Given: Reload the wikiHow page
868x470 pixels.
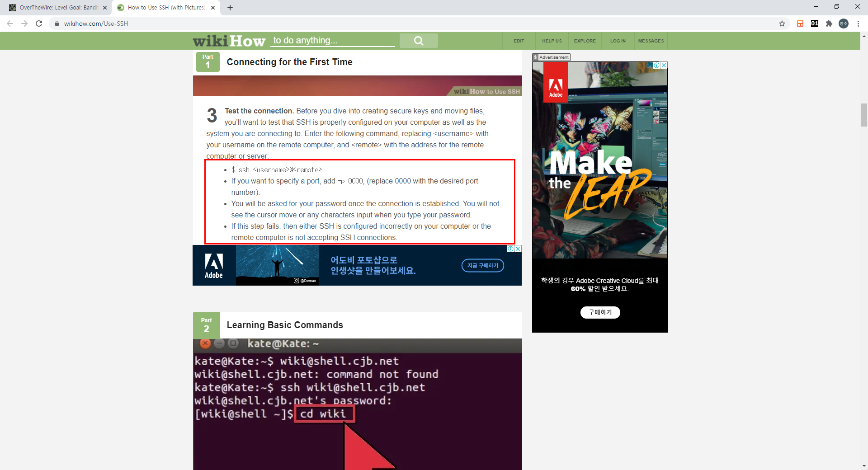Looking at the screenshot, I should (39, 23).
